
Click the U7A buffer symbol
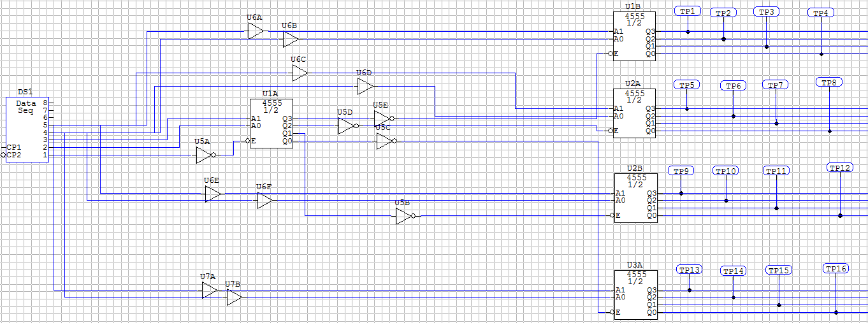[x=209, y=291]
